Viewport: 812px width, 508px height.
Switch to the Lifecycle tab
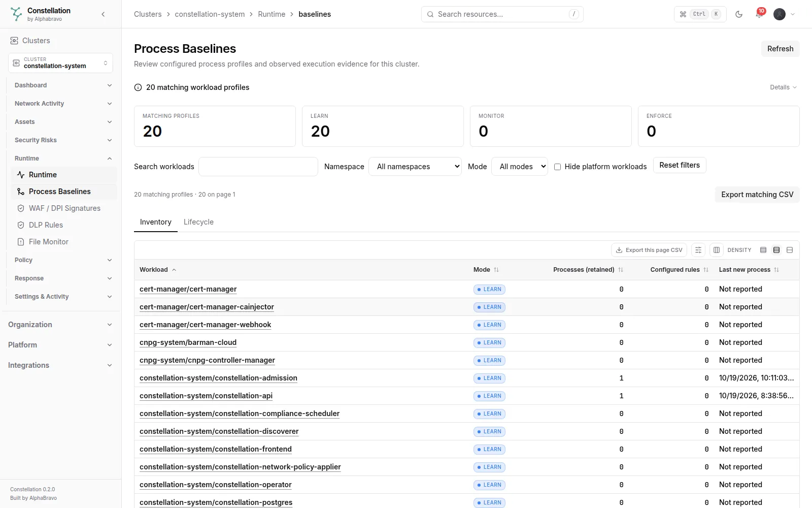(198, 222)
